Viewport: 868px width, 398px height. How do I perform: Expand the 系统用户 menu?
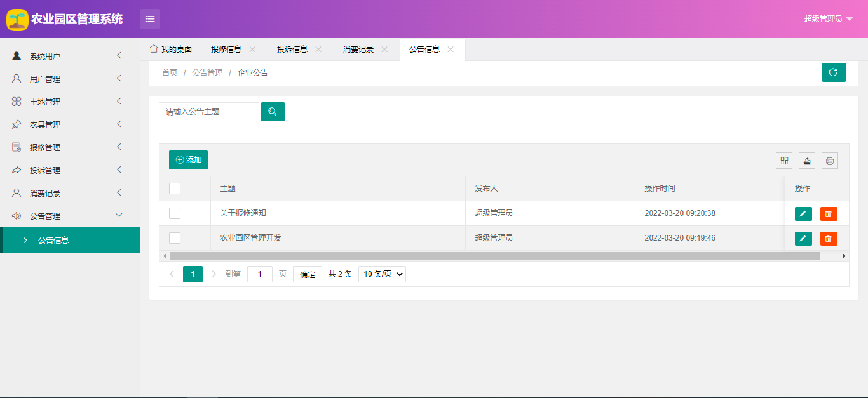click(119, 56)
